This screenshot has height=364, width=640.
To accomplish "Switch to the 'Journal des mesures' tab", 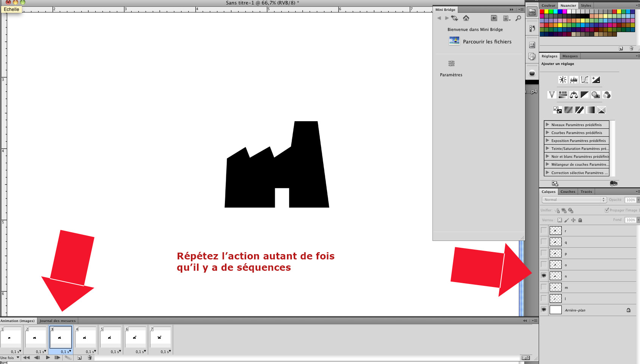I will click(x=57, y=321).
